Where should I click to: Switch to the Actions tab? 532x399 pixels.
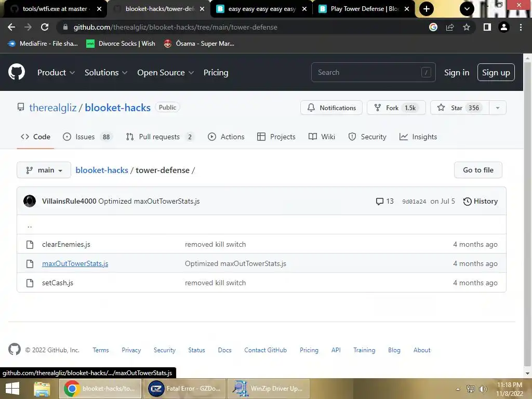point(226,137)
